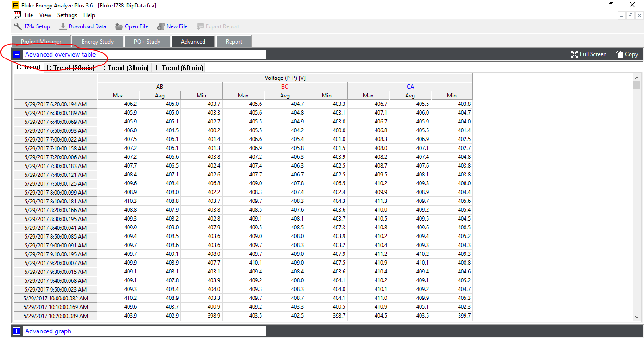Select row 5/29/2017 10:00:00.082 AM
This screenshot has width=644, height=338.
[56, 299]
